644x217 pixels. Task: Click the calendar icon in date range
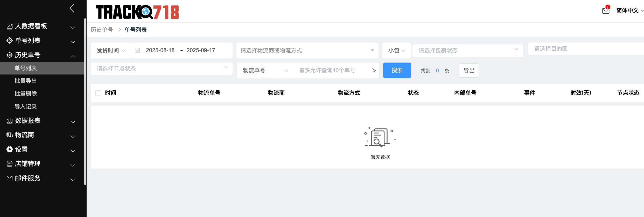click(x=137, y=50)
